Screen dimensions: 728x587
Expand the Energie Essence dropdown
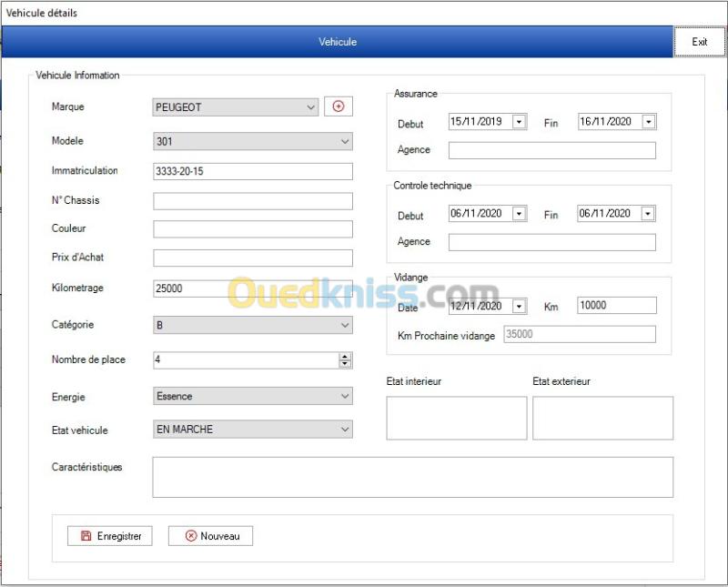tap(253, 396)
